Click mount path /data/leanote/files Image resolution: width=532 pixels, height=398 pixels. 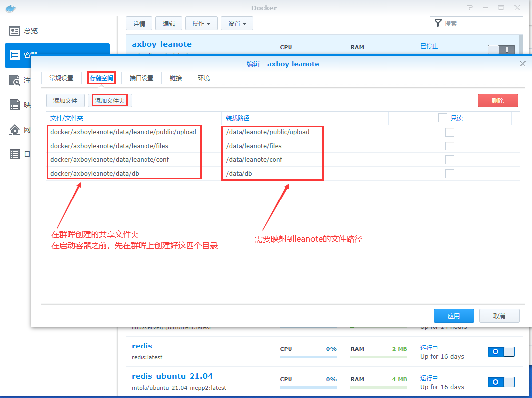[x=254, y=146]
